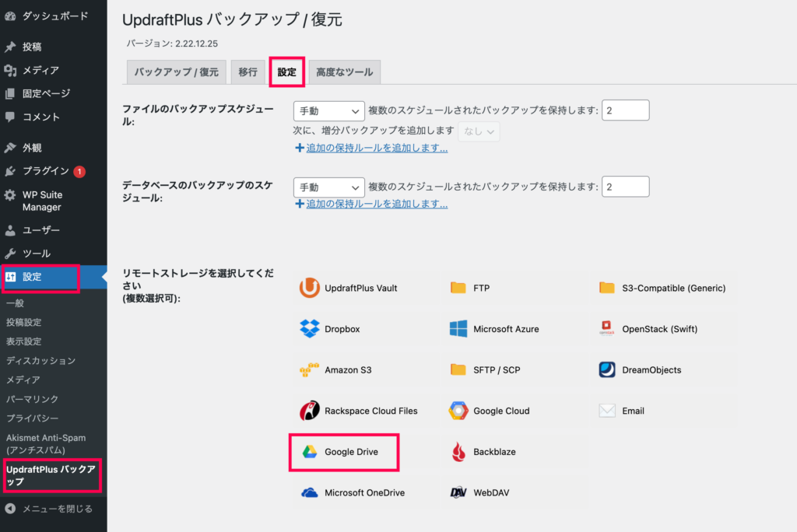Switch to the バックアップ / 復元 tab
The height and width of the screenshot is (532, 797).
[177, 72]
